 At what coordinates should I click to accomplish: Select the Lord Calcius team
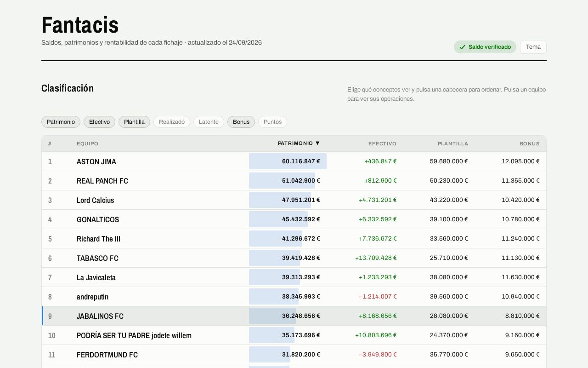[x=95, y=200]
